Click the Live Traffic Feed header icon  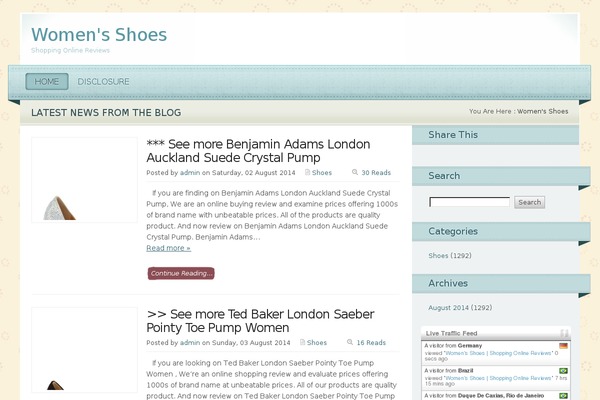point(564,333)
